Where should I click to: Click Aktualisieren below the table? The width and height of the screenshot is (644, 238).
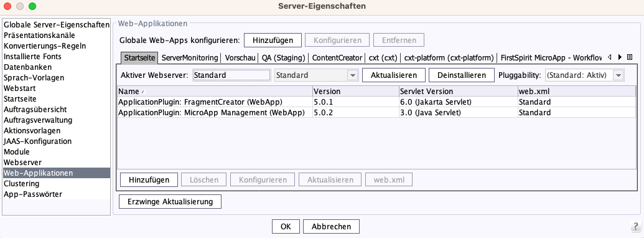(330, 180)
